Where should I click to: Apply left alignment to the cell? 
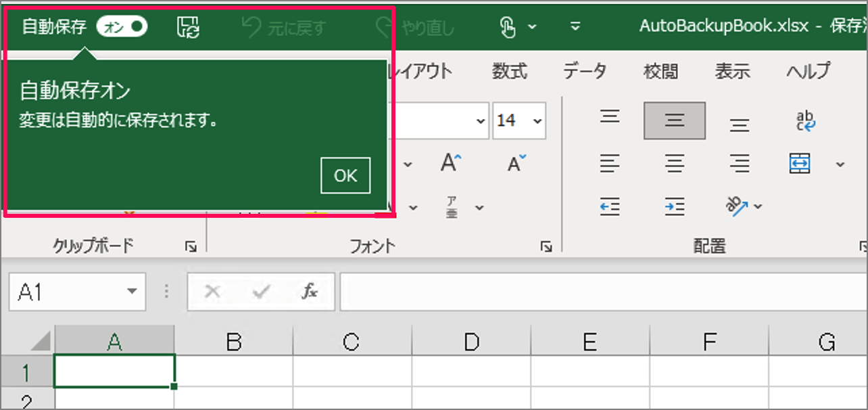pos(609,162)
